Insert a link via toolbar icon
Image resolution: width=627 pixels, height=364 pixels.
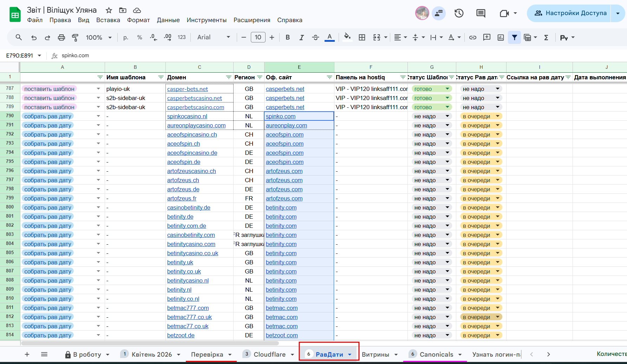tap(473, 38)
